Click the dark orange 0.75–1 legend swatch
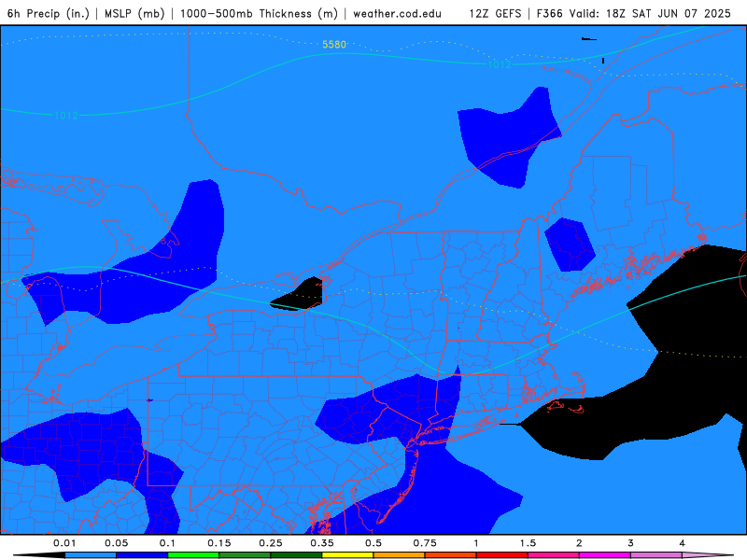The image size is (747, 560). (x=451, y=555)
